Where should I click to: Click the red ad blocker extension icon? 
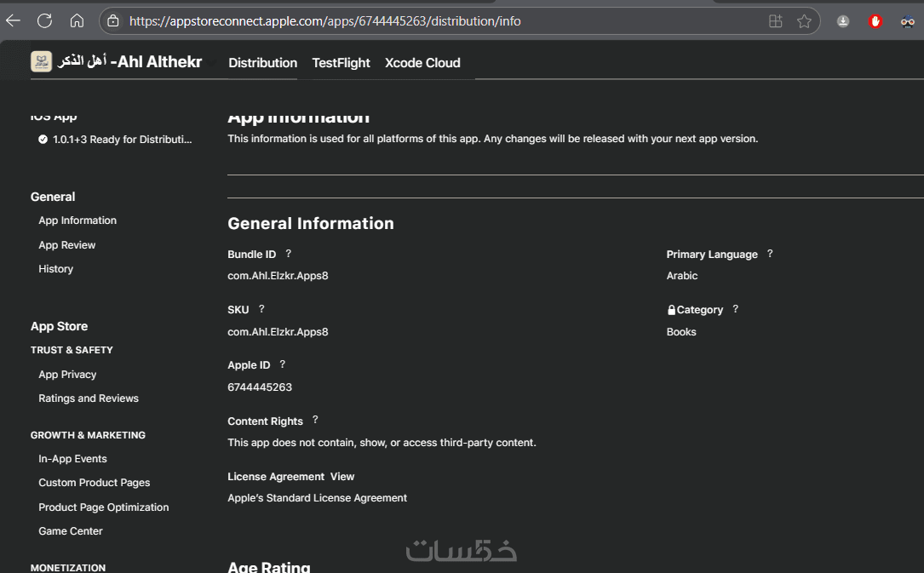tap(875, 21)
